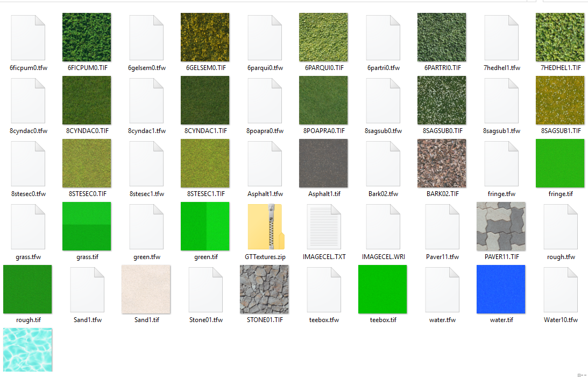The height and width of the screenshot is (377, 588).
Task: Open the IMAGECEL.WRI document
Action: click(382, 226)
